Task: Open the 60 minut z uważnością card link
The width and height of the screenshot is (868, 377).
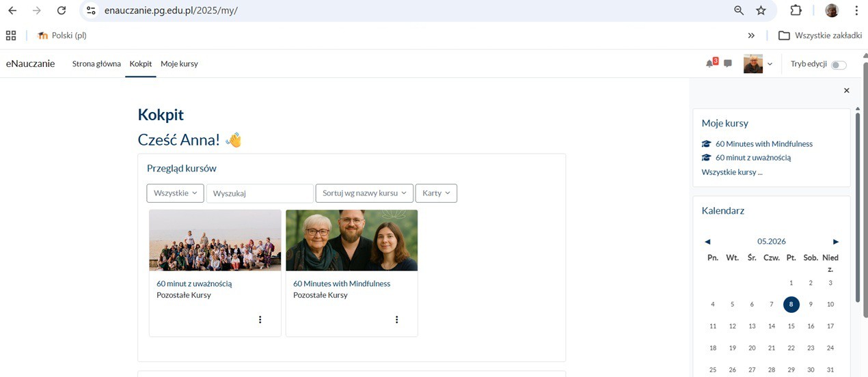Action: coord(194,283)
